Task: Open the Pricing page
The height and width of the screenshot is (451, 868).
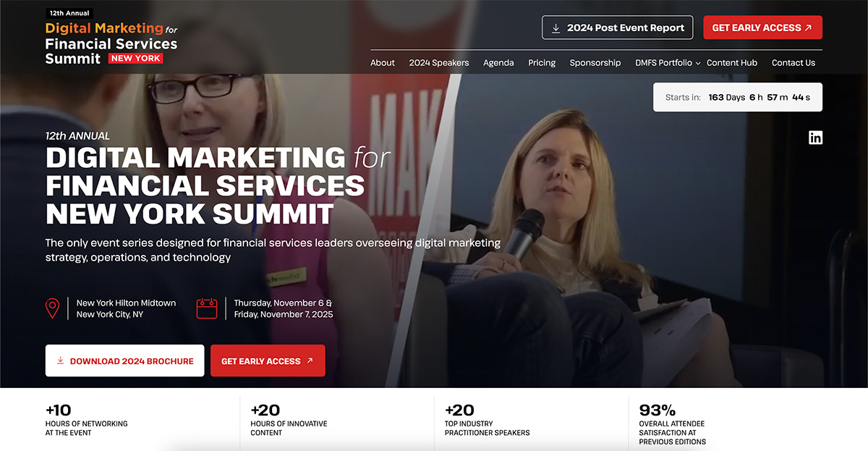Action: click(542, 63)
